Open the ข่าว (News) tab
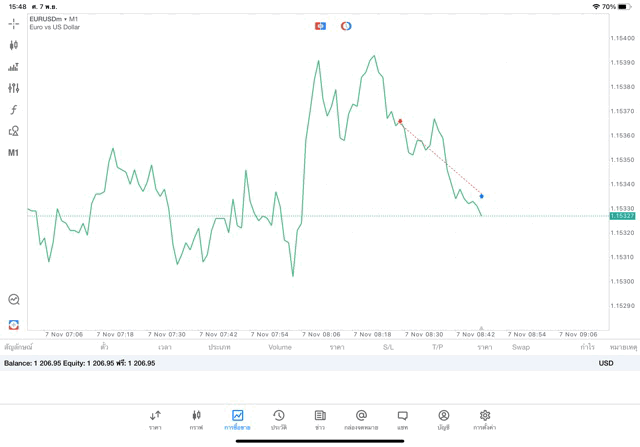Image resolution: width=640 pixels, height=447 pixels. pyautogui.click(x=320, y=420)
